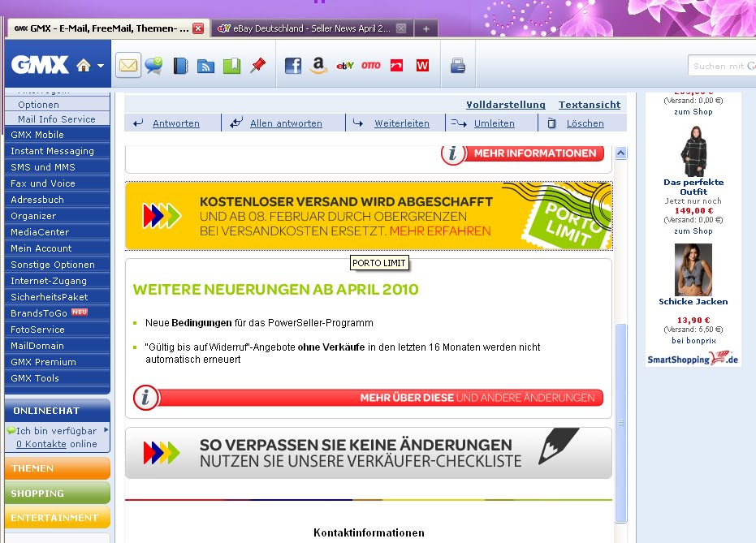
Task: Open GMX Premium in sidebar
Action: pyautogui.click(x=58, y=362)
